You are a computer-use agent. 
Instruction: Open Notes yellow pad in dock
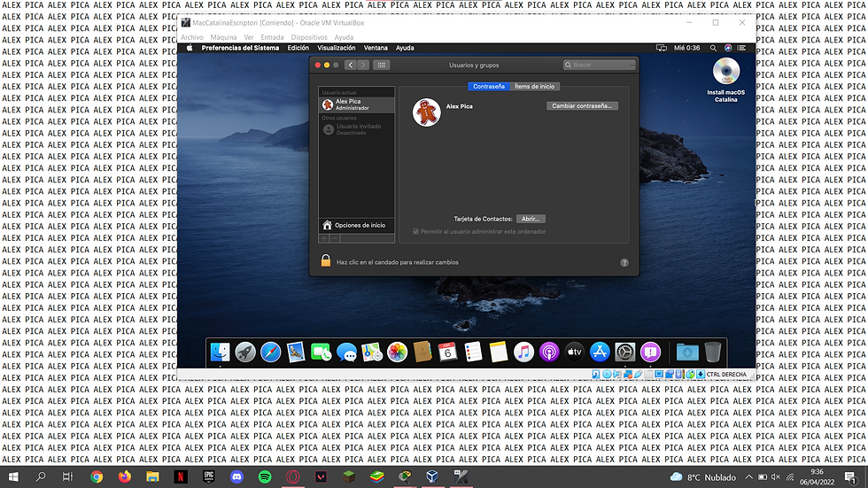pos(498,352)
